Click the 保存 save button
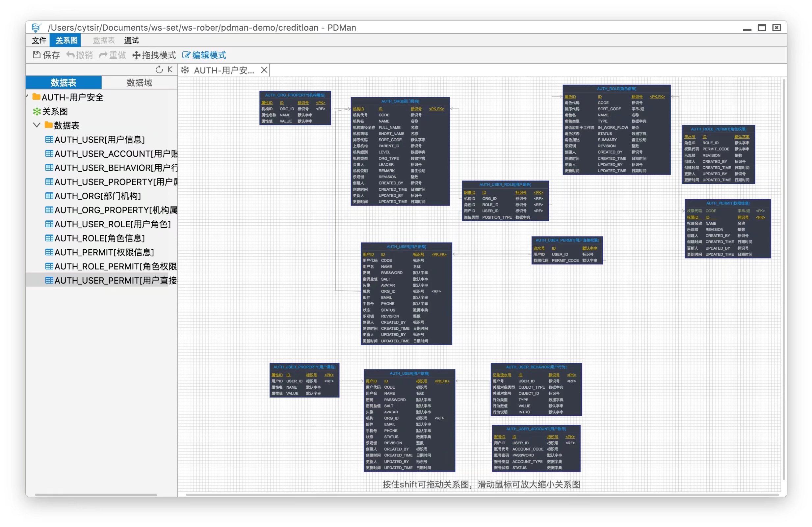The height and width of the screenshot is (527, 812). (x=46, y=55)
